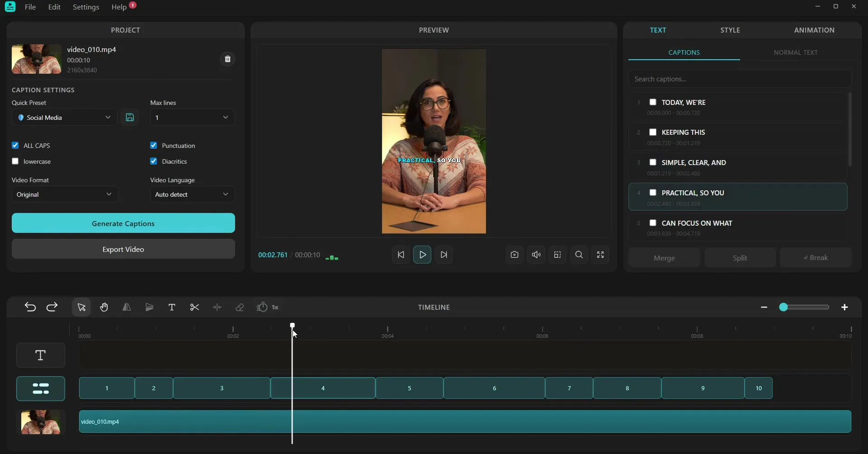
Task: Select the eraser tool
Action: [240, 307]
